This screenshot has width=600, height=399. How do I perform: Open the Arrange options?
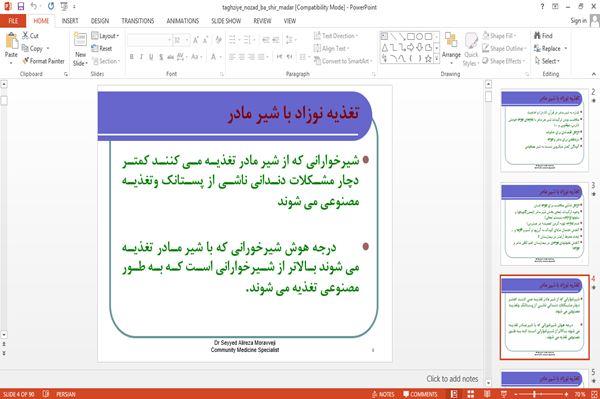pos(451,49)
